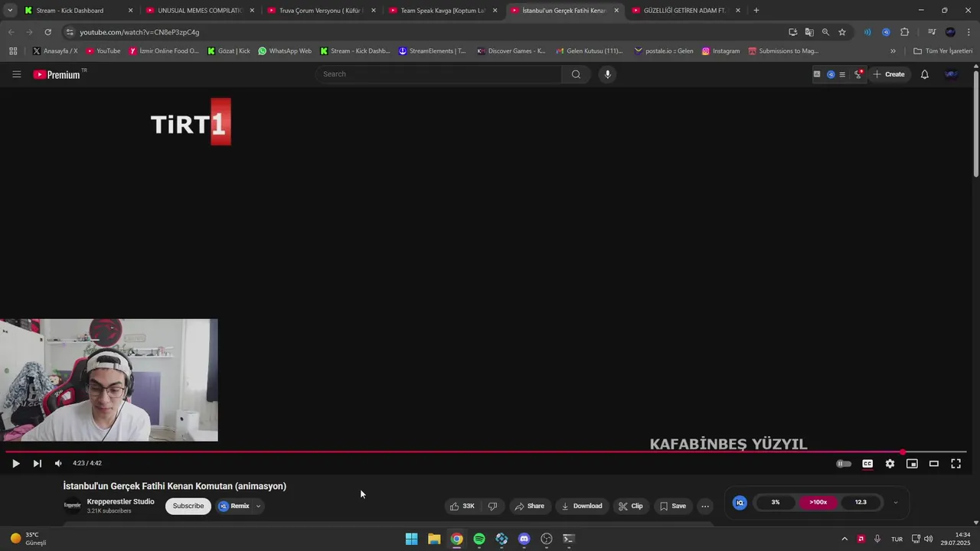Select the 3% vidIQ stat pill
This screenshot has height=551, width=980.
(x=776, y=503)
